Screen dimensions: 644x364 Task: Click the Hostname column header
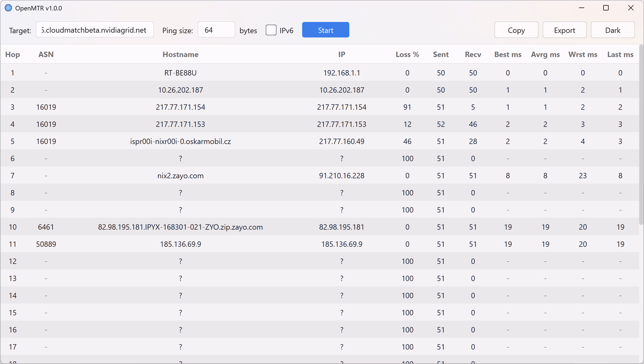[180, 54]
